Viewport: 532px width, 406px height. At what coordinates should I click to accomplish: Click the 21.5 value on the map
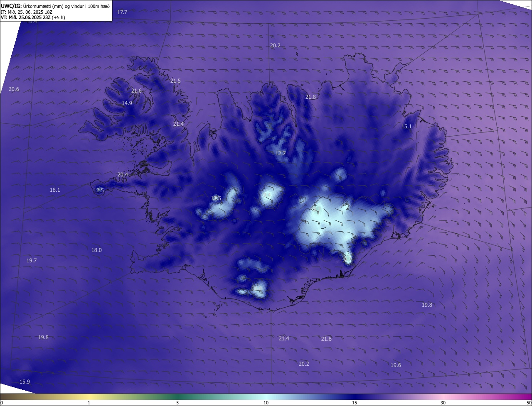(175, 81)
